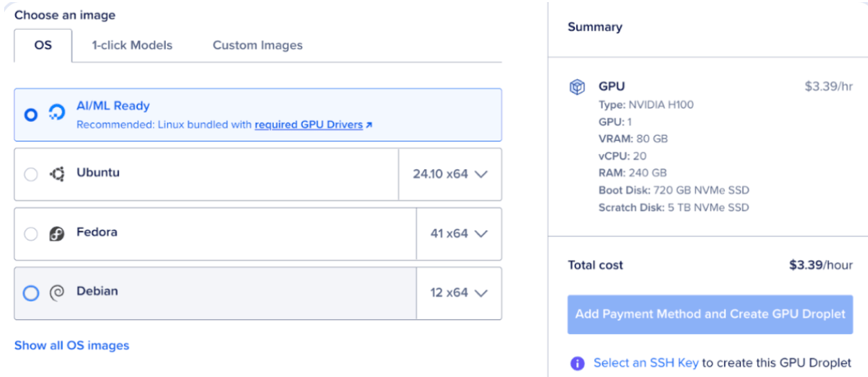Click the GPU: 1 line
This screenshot has height=377, width=868.
coord(615,122)
